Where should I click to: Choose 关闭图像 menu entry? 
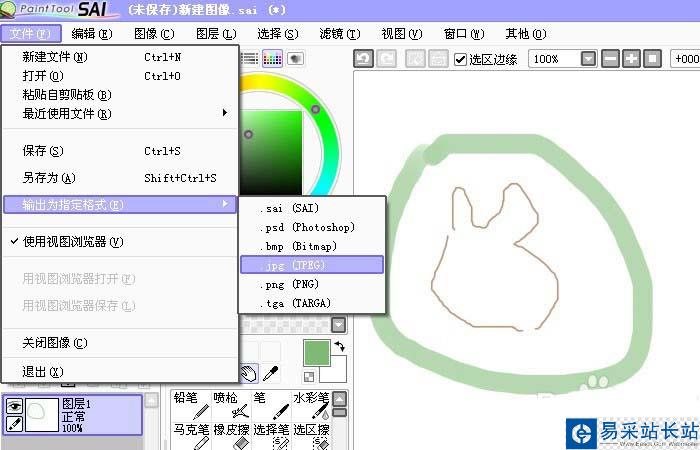(120, 343)
